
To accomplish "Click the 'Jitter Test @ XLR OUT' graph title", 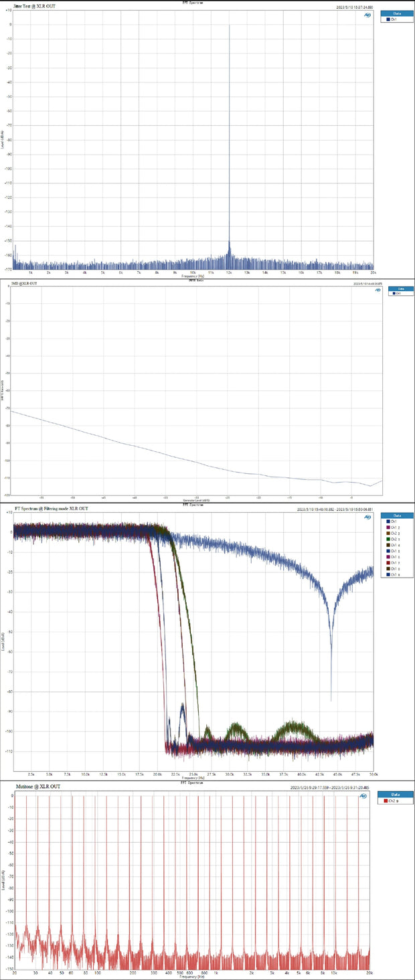I will [32, 7].
